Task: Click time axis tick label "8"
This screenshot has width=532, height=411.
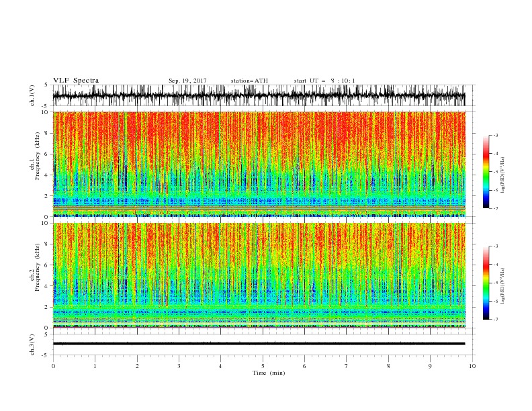Action: 388,366
